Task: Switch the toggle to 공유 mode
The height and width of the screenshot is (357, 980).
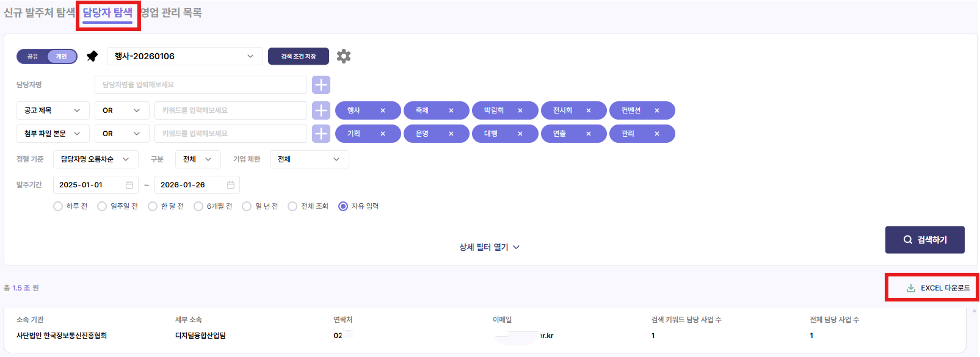Action: click(x=32, y=56)
